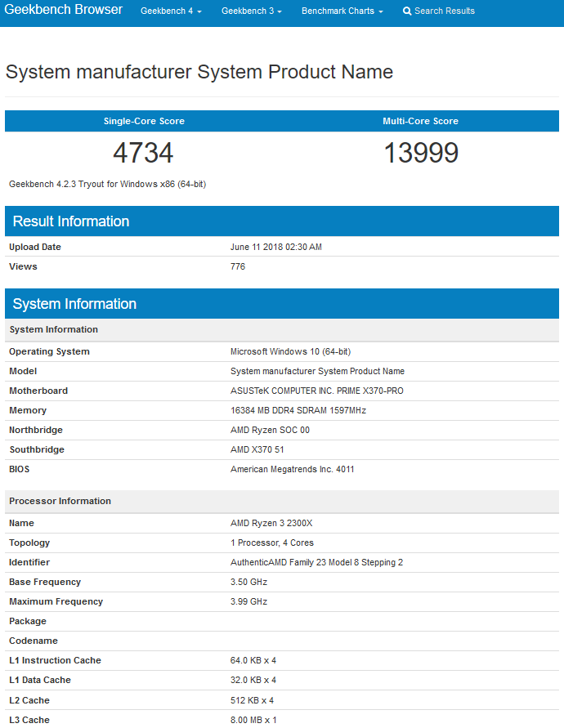The image size is (564, 728).
Task: Click the Search Results magnifier icon
Action: [407, 11]
